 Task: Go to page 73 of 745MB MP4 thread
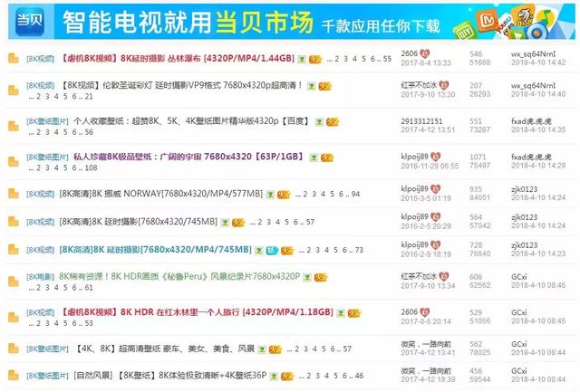tap(359, 250)
